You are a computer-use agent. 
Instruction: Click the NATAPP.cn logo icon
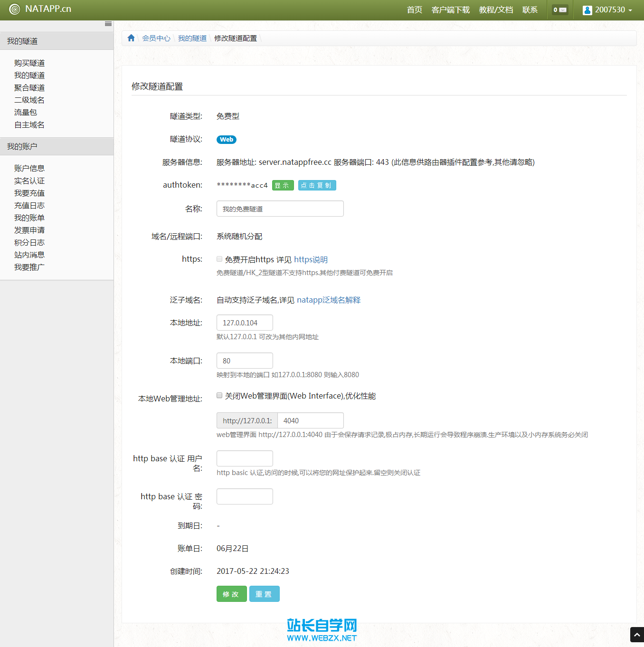pos(15,9)
